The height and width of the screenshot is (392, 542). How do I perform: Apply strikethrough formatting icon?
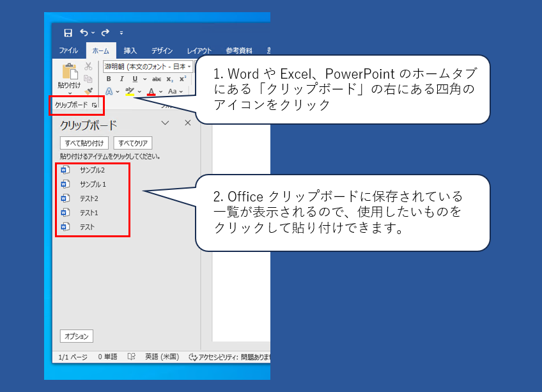(x=158, y=79)
